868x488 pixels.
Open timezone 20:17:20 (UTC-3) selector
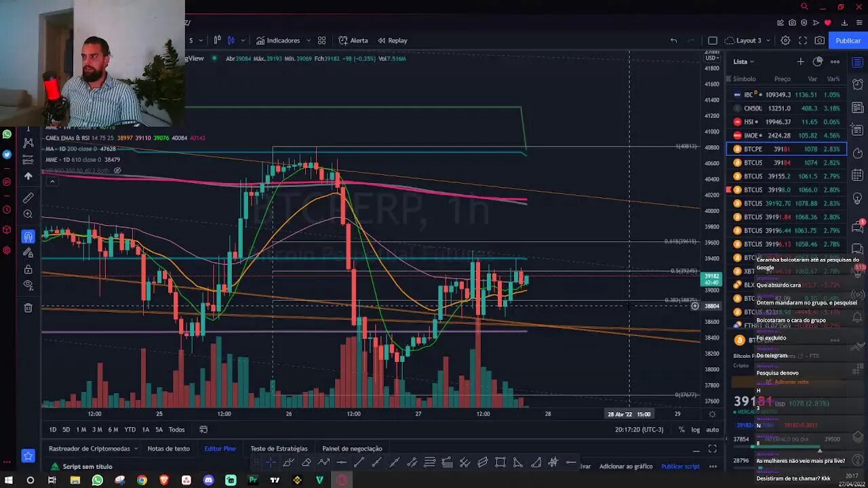(639, 430)
